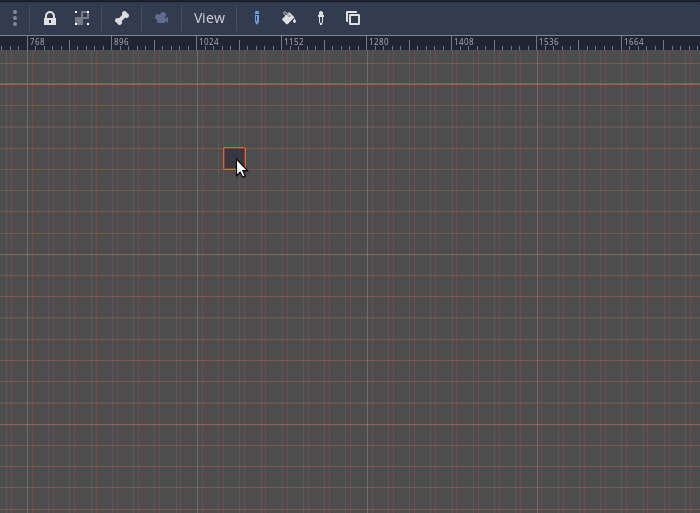Lock the selected node with padlock icon
700x513 pixels.
50,18
